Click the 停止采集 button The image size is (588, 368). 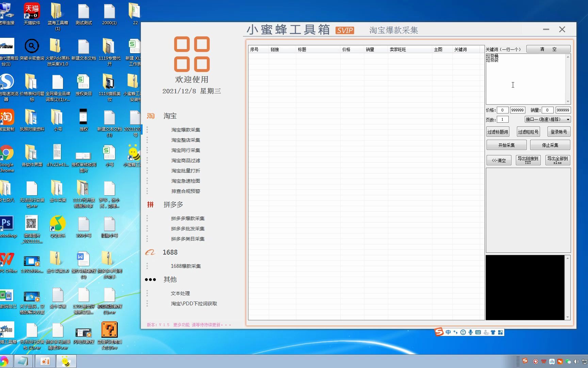pos(550,145)
